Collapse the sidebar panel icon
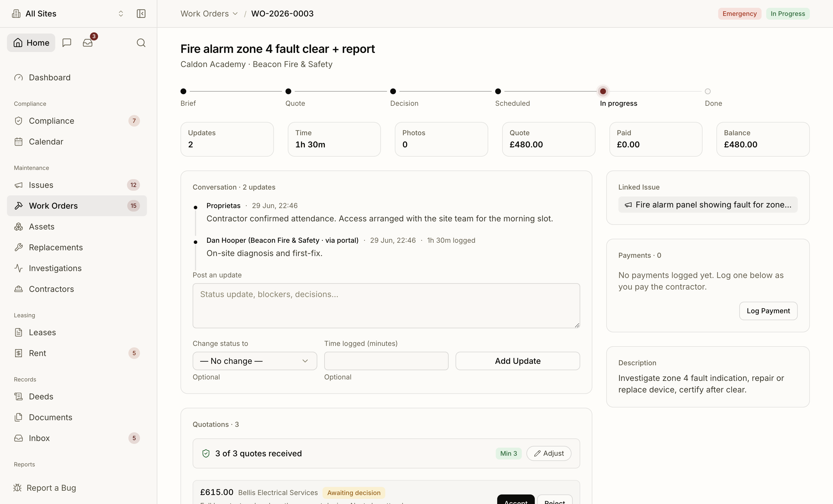833x504 pixels. point(141,14)
